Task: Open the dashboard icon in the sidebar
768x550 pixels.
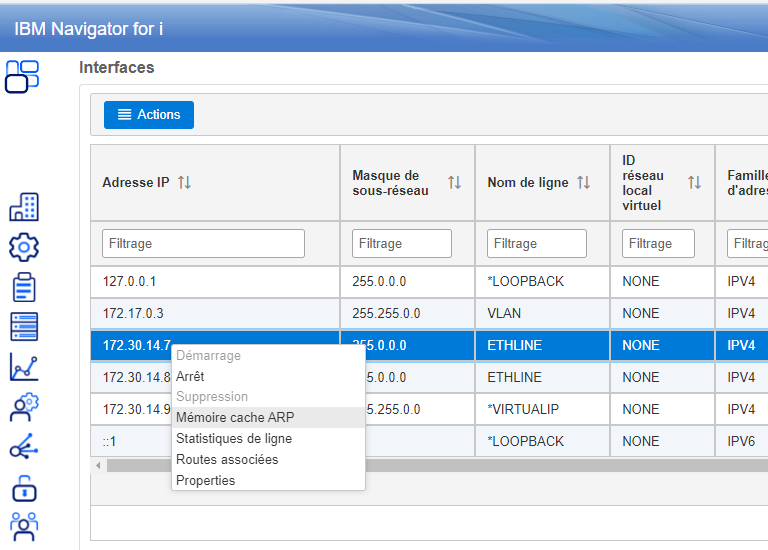Action: (x=22, y=76)
